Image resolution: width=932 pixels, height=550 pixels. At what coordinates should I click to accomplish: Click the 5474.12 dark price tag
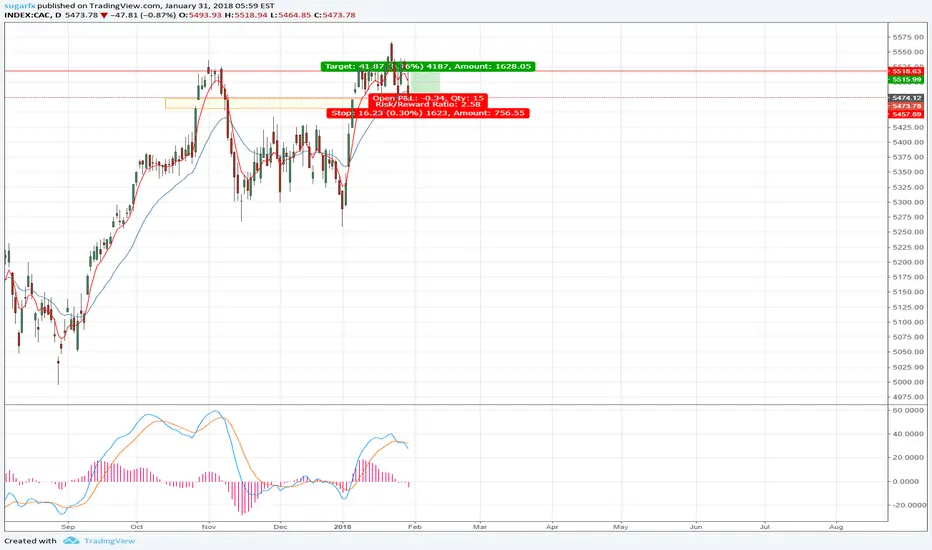(x=906, y=98)
